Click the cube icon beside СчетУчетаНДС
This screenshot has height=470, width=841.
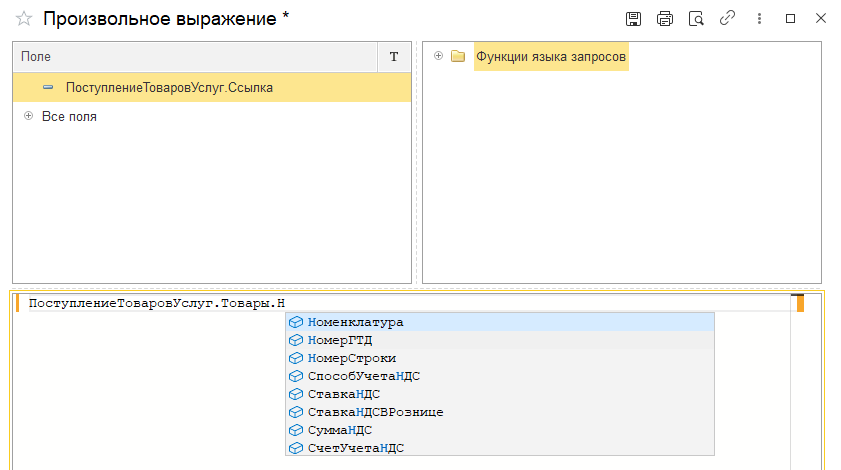pyautogui.click(x=296, y=448)
